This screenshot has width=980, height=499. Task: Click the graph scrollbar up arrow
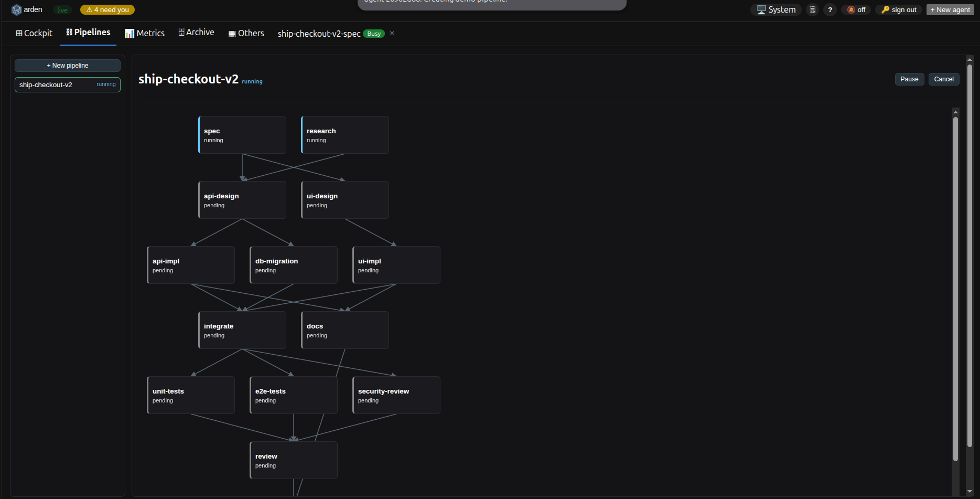click(955, 112)
